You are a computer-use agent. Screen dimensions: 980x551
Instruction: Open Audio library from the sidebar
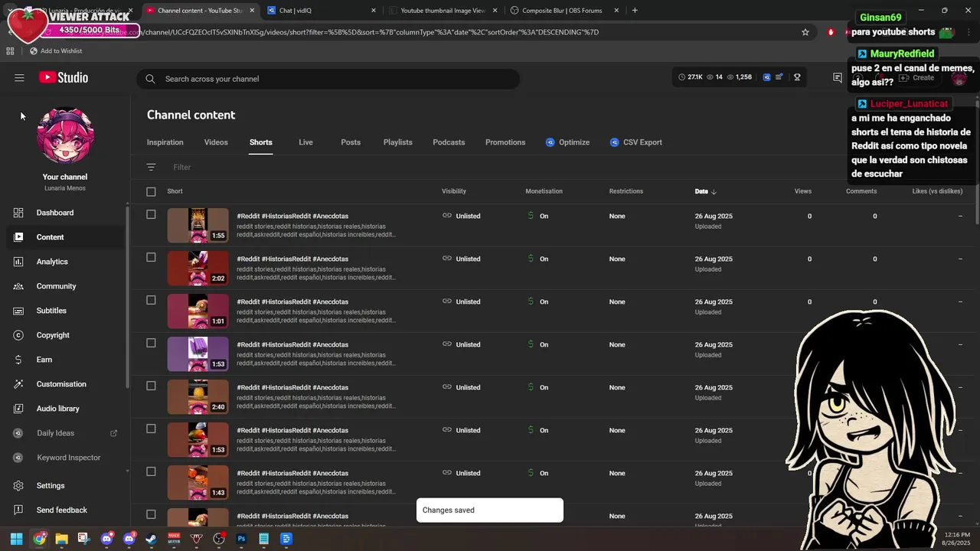[57, 409]
